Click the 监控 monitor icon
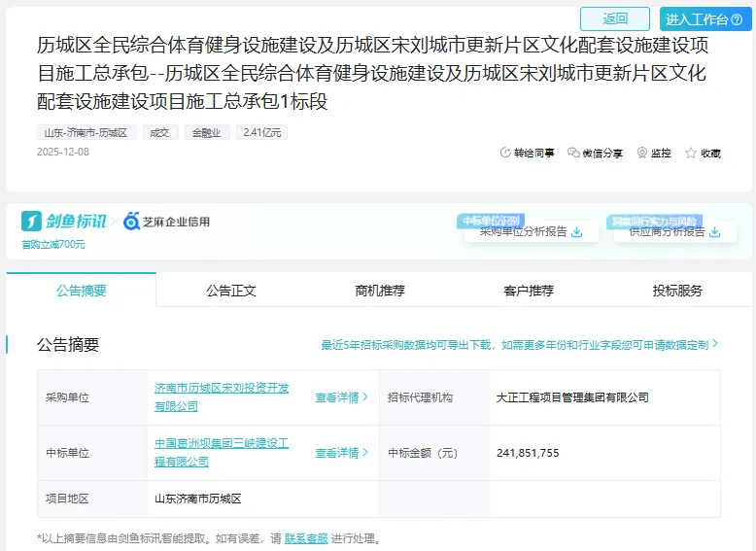Image resolution: width=756 pixels, height=551 pixels. [x=642, y=153]
